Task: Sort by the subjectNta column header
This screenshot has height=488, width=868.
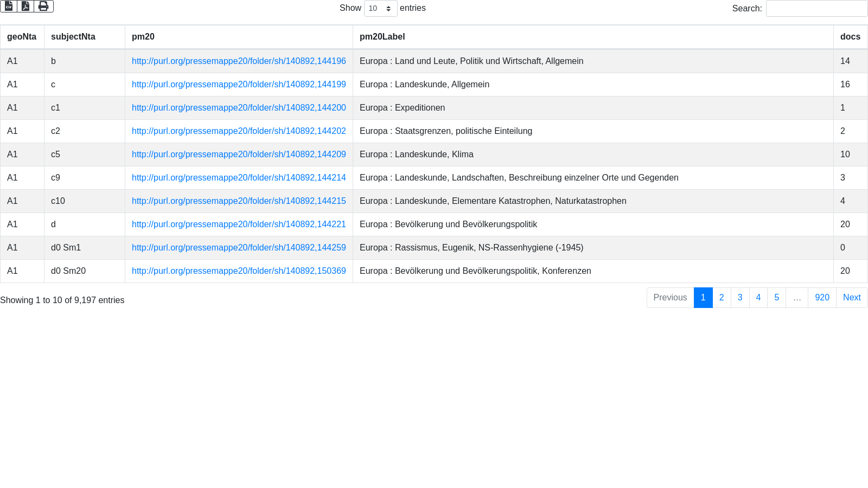Action: click(x=73, y=37)
